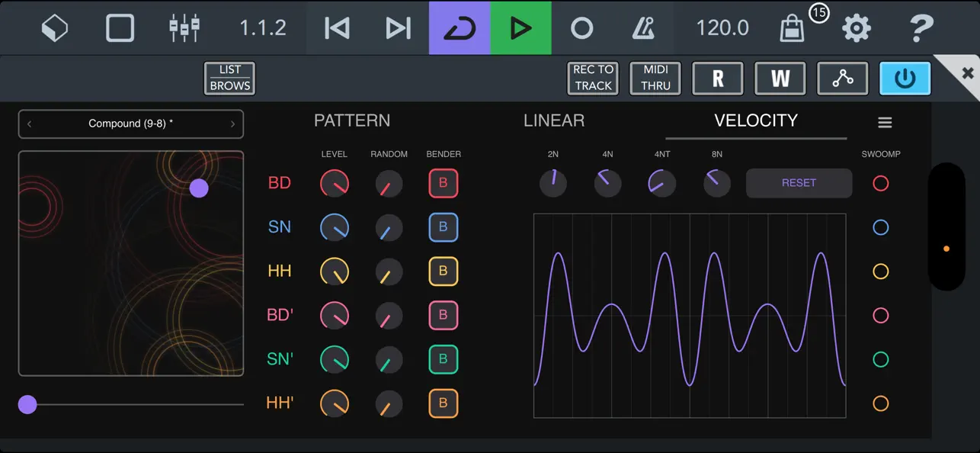The image size is (980, 453).
Task: Select the VELOCITY tab
Action: [x=756, y=120]
